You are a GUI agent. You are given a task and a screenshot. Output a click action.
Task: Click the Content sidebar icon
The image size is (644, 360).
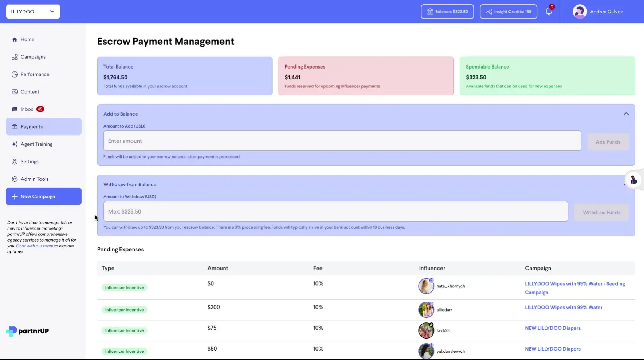[15, 91]
